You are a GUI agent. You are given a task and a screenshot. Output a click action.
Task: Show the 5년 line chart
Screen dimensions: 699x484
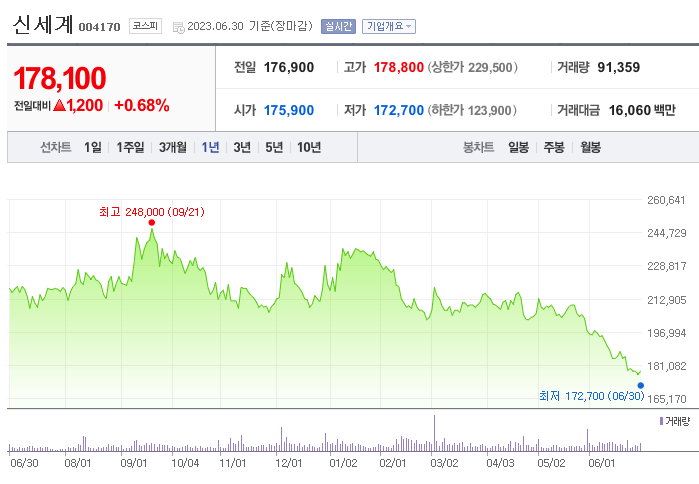274,147
